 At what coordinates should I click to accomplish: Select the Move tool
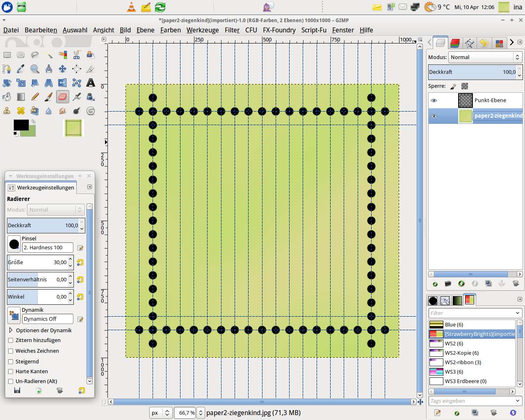click(x=62, y=69)
